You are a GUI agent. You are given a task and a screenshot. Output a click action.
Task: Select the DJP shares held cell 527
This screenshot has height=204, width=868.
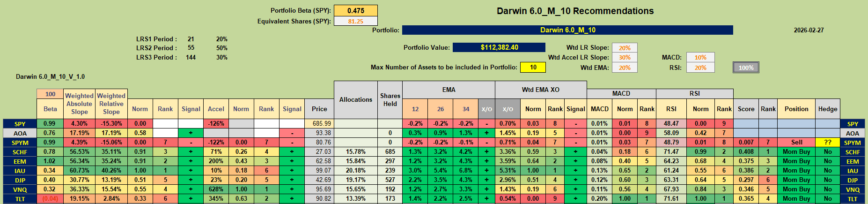pos(390,180)
